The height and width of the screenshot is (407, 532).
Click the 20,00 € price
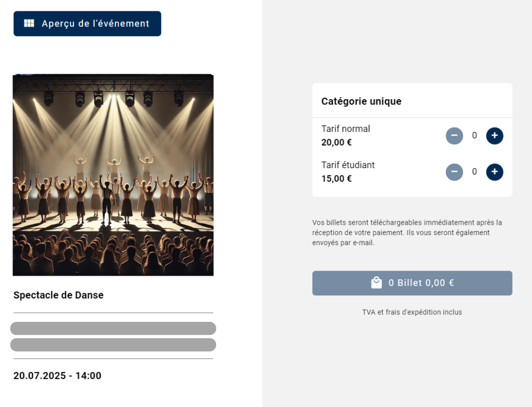click(x=337, y=142)
